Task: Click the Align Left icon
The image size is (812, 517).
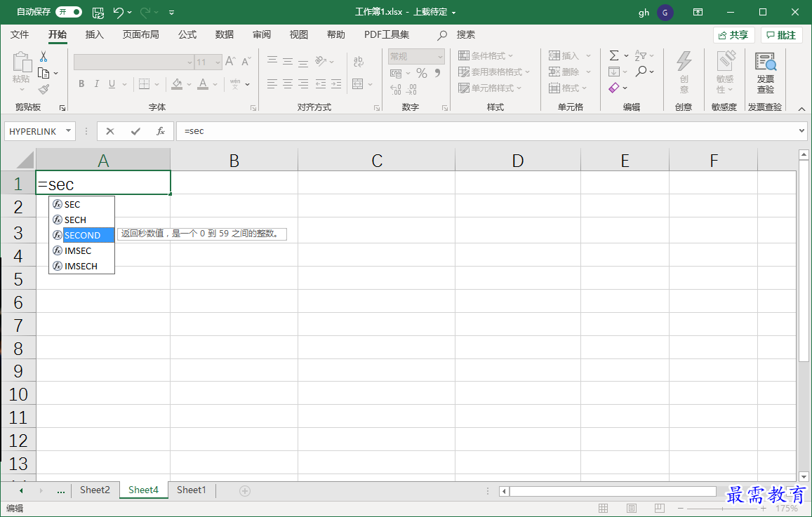Action: pos(272,84)
